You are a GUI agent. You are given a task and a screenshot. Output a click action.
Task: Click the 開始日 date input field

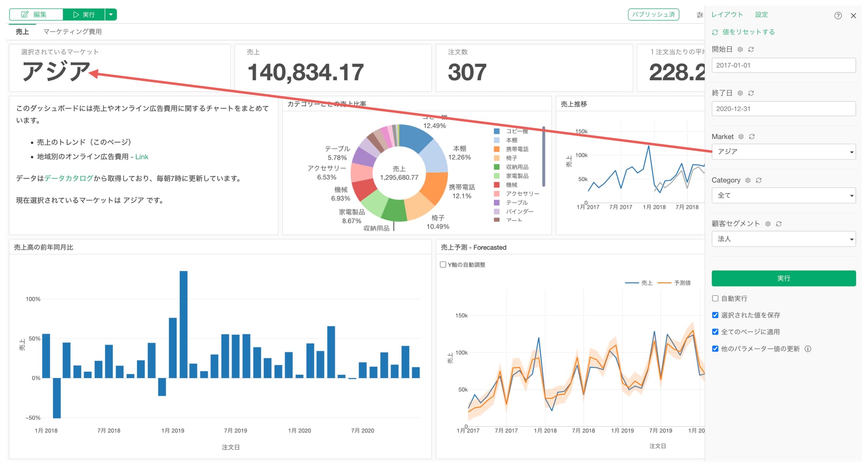783,65
